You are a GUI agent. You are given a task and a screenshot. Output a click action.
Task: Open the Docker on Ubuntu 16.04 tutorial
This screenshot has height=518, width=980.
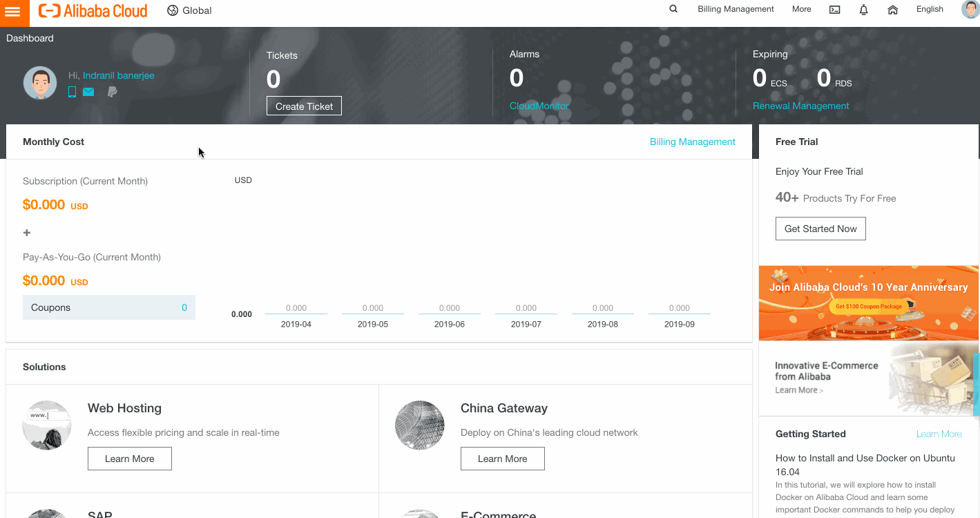pos(865,465)
